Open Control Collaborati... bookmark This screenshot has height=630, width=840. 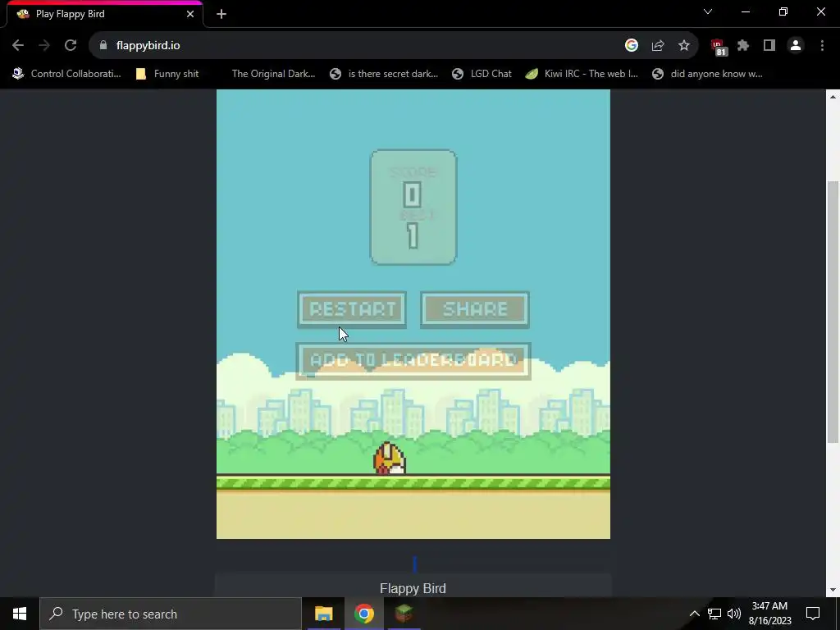pyautogui.click(x=67, y=74)
